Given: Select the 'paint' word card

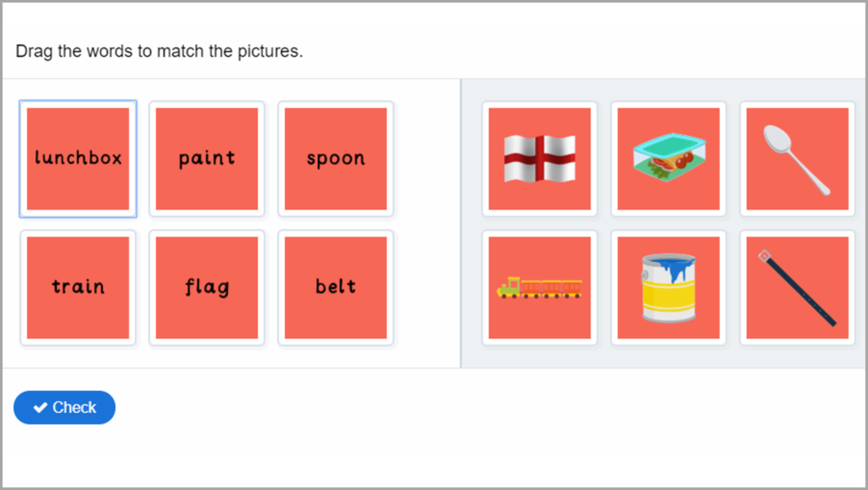Looking at the screenshot, I should click(x=207, y=159).
